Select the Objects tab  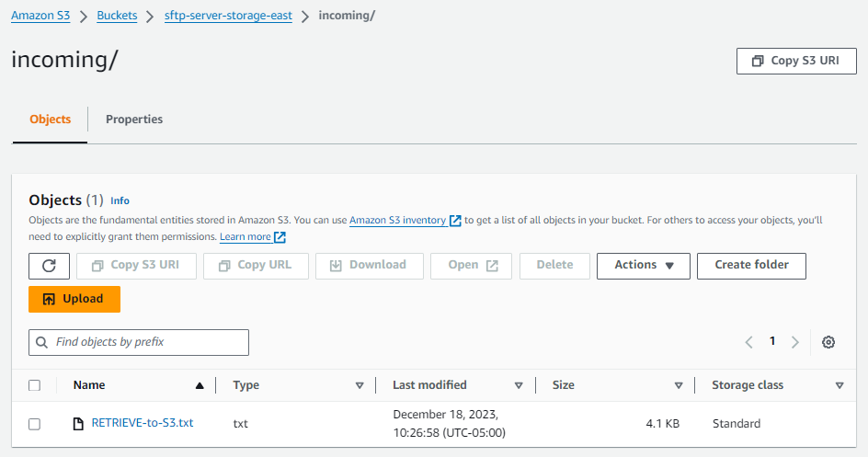tap(50, 120)
